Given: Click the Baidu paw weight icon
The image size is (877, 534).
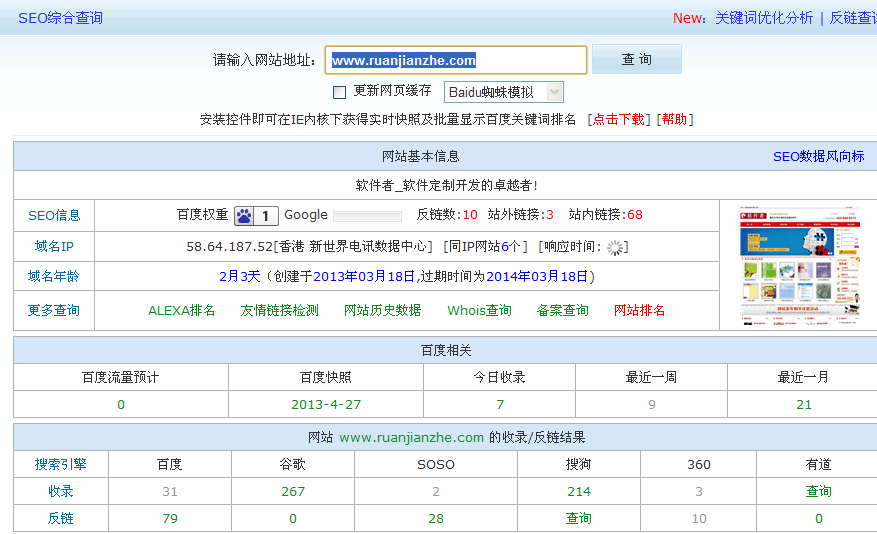Looking at the screenshot, I should (x=244, y=216).
